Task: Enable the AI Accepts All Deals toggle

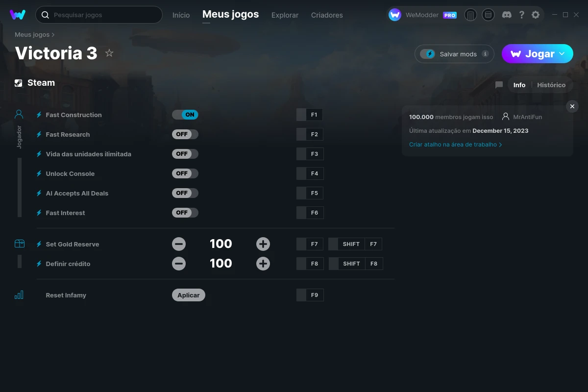Action: click(185, 193)
